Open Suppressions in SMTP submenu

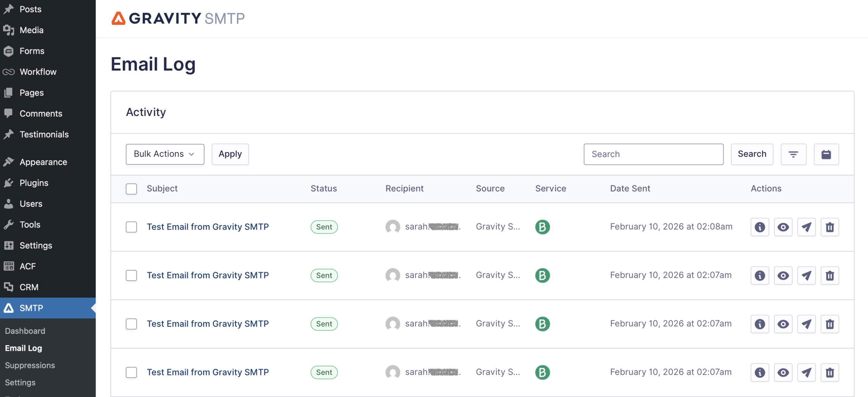tap(30, 365)
